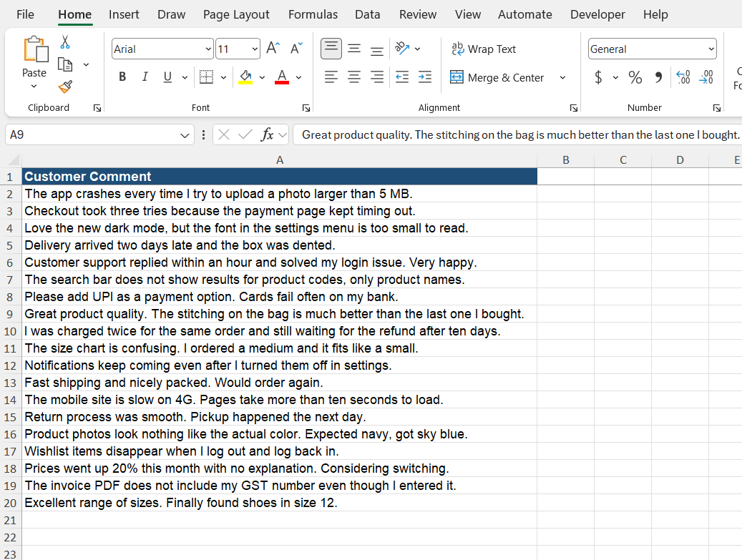Click the Middle Align icon
The height and width of the screenshot is (560, 742).
click(354, 49)
